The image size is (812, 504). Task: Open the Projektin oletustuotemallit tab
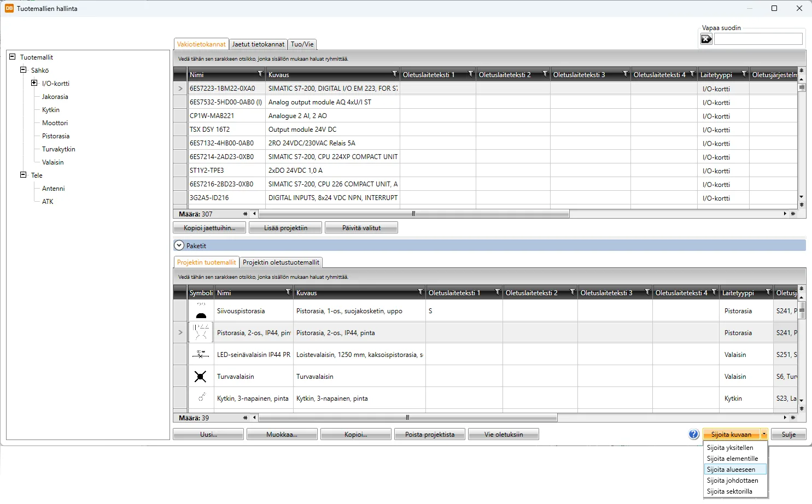[281, 262]
